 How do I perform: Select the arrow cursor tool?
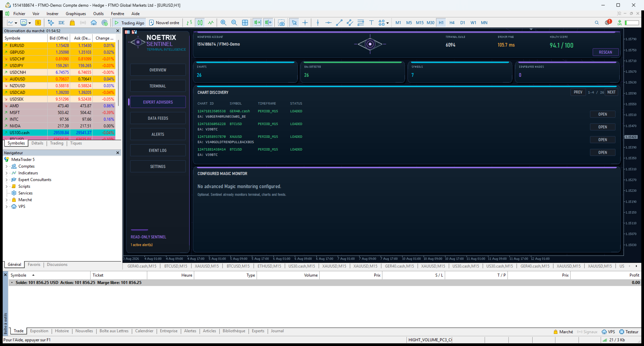[294, 22]
